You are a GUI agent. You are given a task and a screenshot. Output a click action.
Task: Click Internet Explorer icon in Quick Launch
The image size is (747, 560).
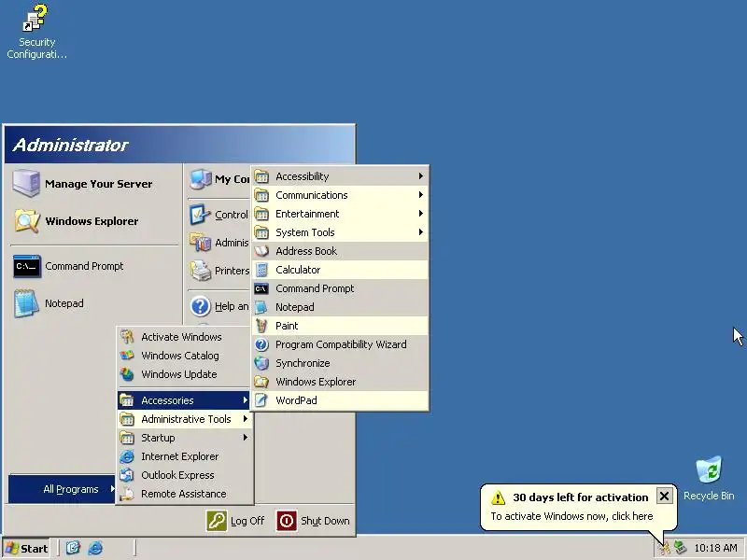tap(95, 548)
